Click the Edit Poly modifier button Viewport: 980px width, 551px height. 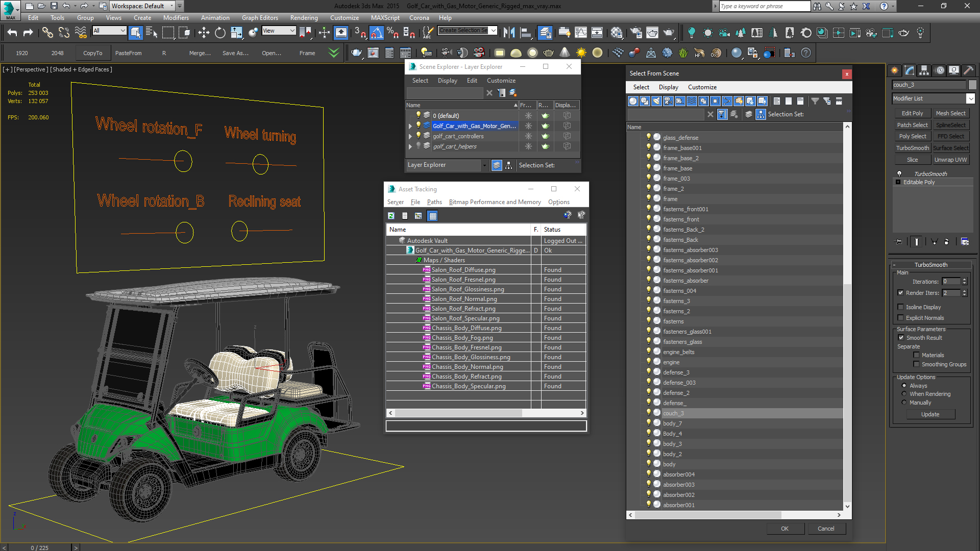pyautogui.click(x=912, y=113)
